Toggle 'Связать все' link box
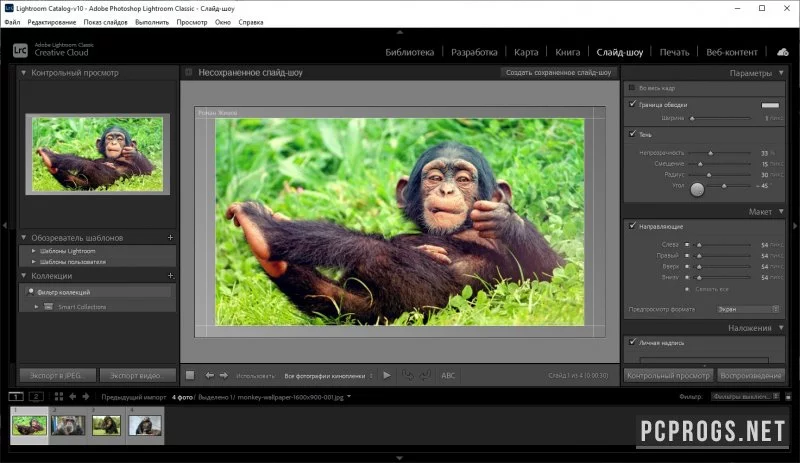The width and height of the screenshot is (800, 463). tap(687, 289)
